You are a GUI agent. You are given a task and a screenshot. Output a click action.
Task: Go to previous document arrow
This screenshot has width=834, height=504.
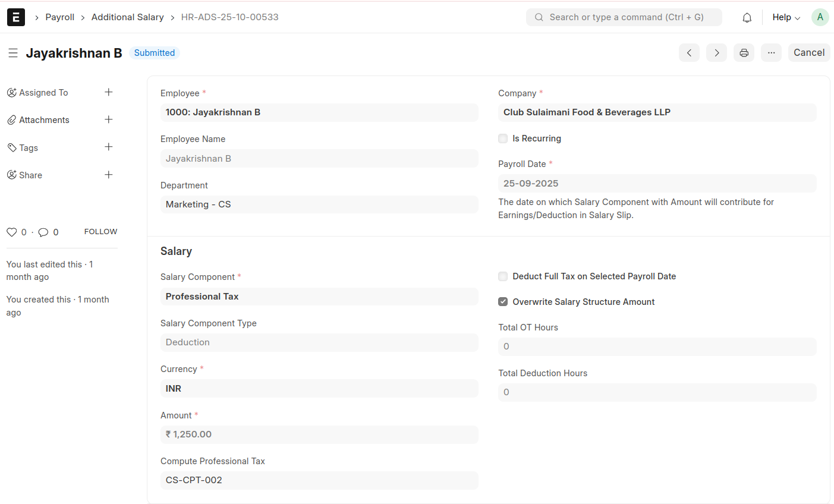pyautogui.click(x=689, y=53)
